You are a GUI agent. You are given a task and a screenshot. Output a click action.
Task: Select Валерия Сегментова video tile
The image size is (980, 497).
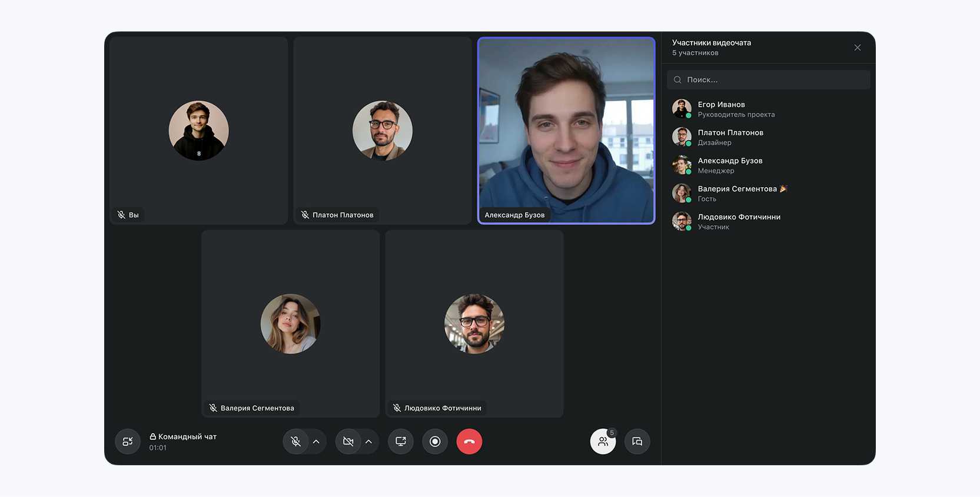(x=291, y=324)
